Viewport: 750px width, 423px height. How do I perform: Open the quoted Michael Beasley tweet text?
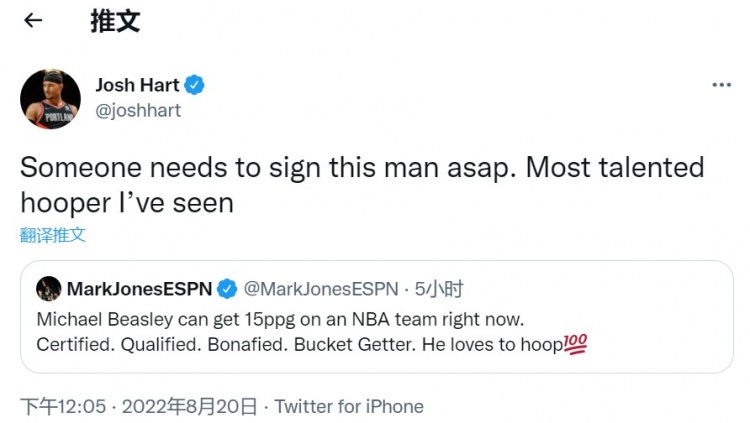coord(311,332)
